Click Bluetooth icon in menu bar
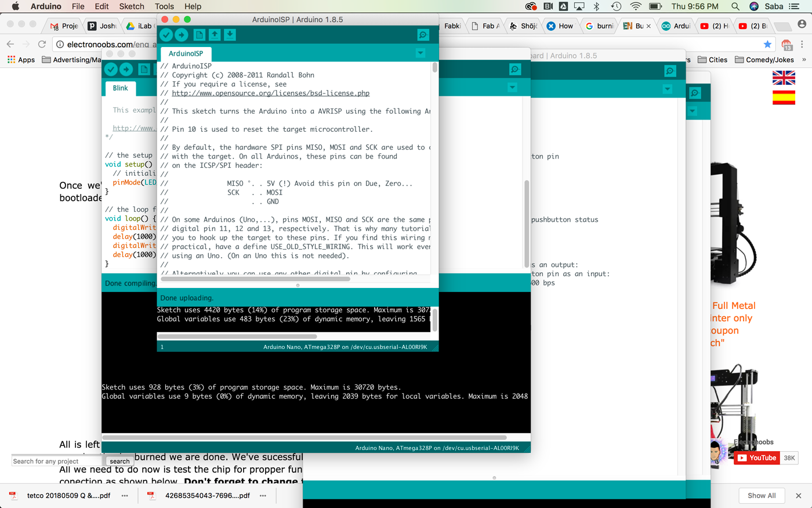The height and width of the screenshot is (508, 812). pos(596,6)
